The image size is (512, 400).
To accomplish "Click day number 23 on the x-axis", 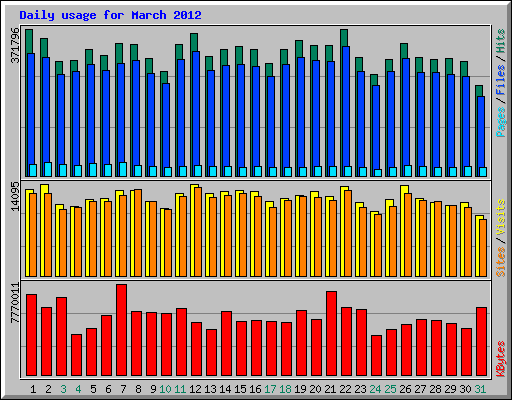I will pyautogui.click(x=360, y=389).
